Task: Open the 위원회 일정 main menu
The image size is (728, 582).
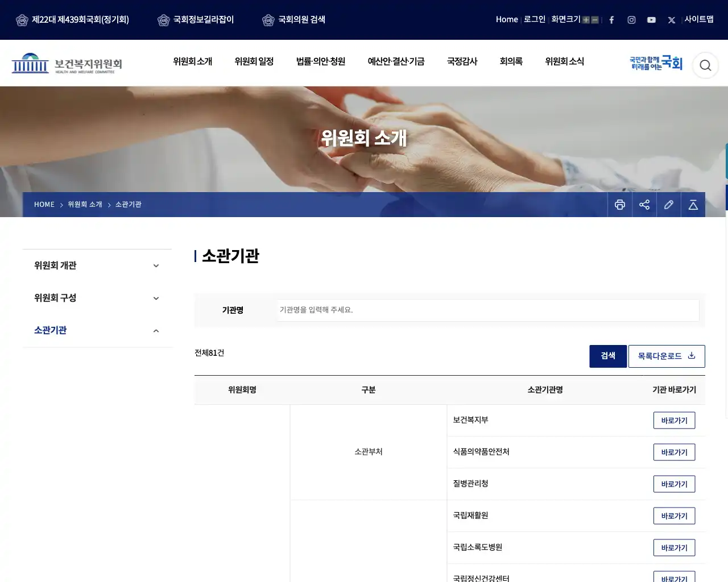Action: click(x=254, y=61)
